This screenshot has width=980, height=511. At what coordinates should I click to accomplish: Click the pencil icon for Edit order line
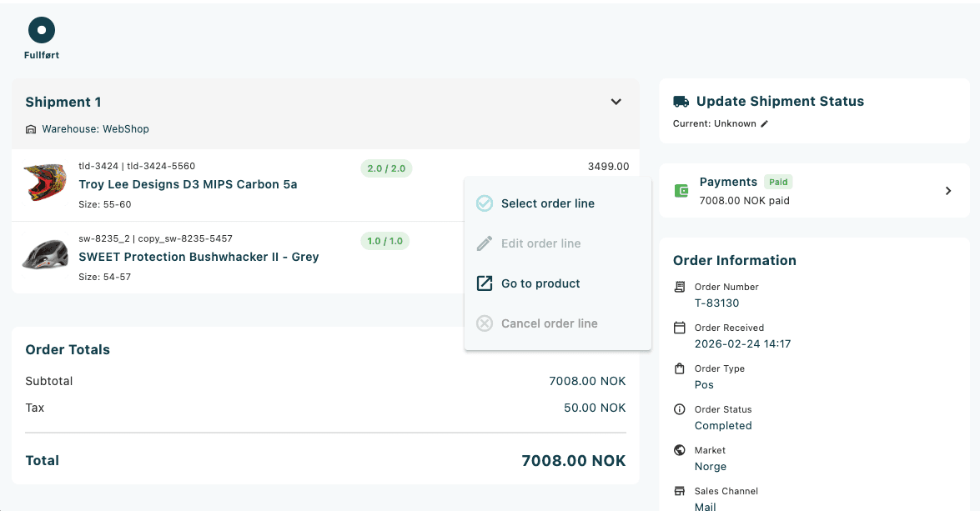pyautogui.click(x=485, y=243)
